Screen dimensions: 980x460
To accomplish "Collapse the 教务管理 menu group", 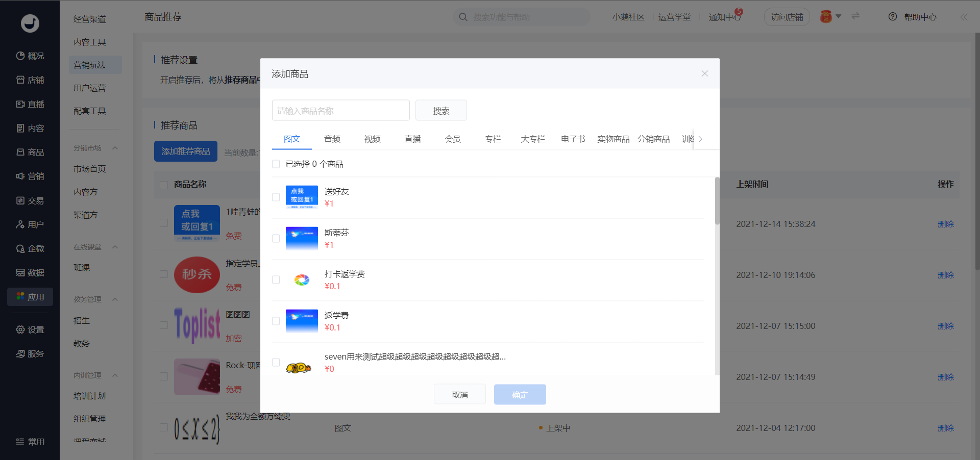I will click(x=115, y=299).
